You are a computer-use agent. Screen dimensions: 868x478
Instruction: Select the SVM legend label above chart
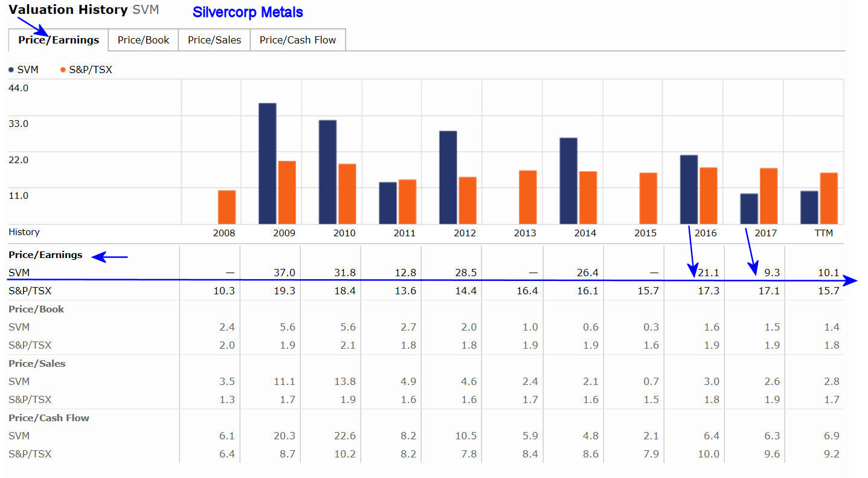[28, 70]
